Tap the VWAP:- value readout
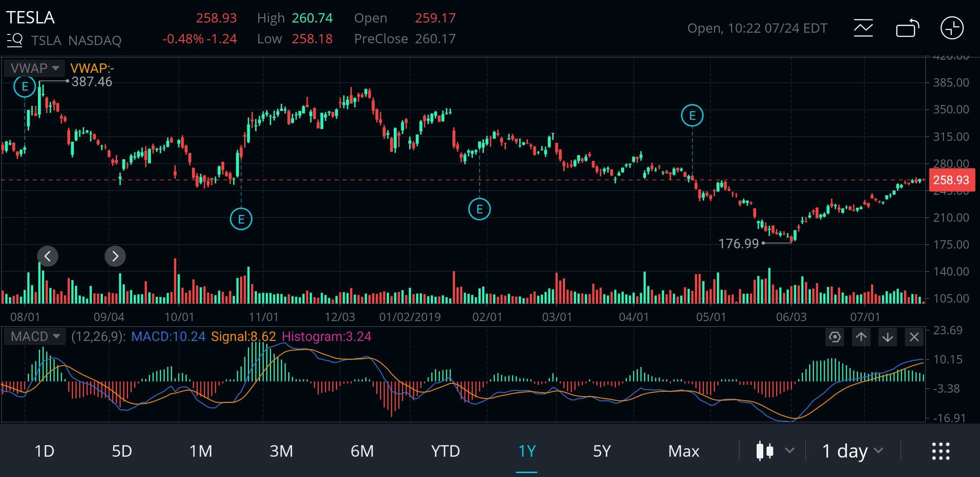 (x=92, y=68)
